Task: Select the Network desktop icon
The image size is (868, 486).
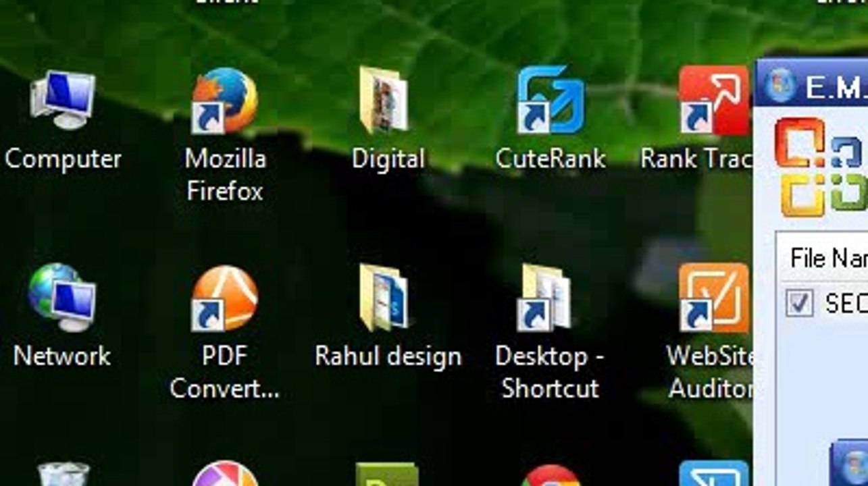Action: pos(62,297)
